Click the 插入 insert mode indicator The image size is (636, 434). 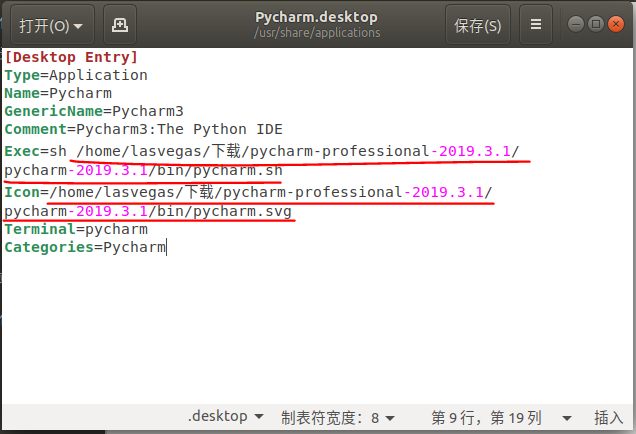coord(608,417)
